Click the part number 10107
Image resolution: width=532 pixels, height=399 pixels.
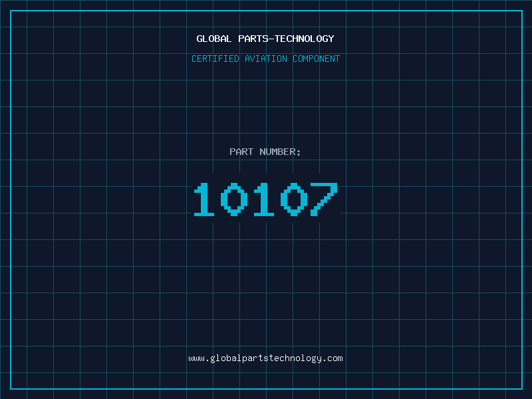(265, 199)
